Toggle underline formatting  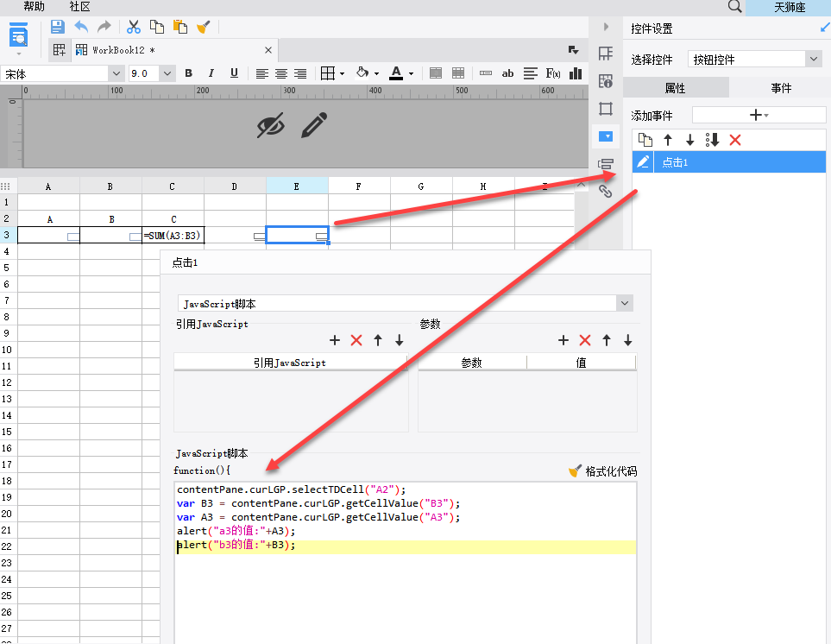[234, 73]
